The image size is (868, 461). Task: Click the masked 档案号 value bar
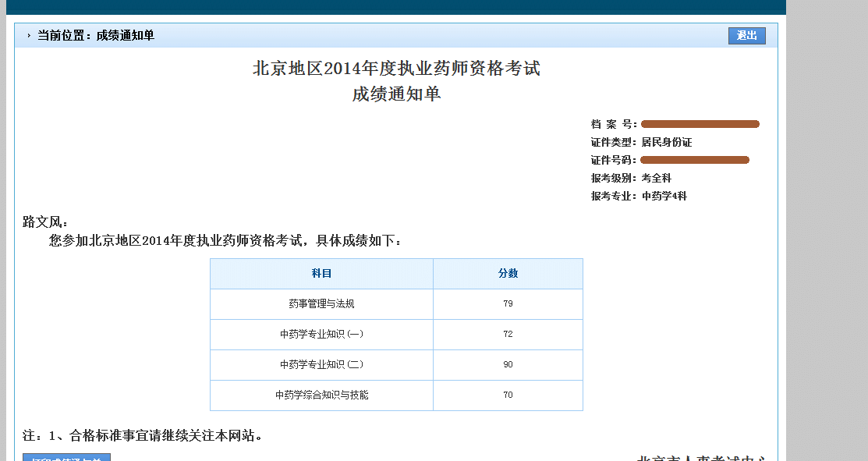tap(700, 123)
